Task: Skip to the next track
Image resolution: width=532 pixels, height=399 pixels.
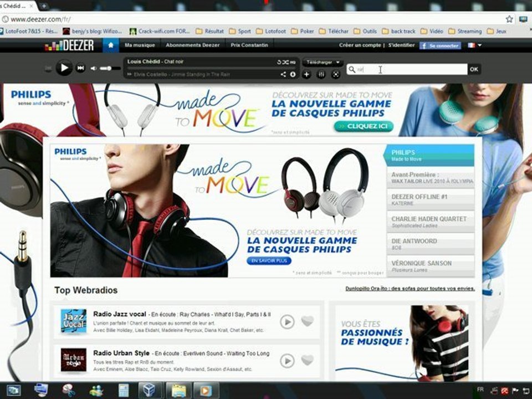Action: 80,68
